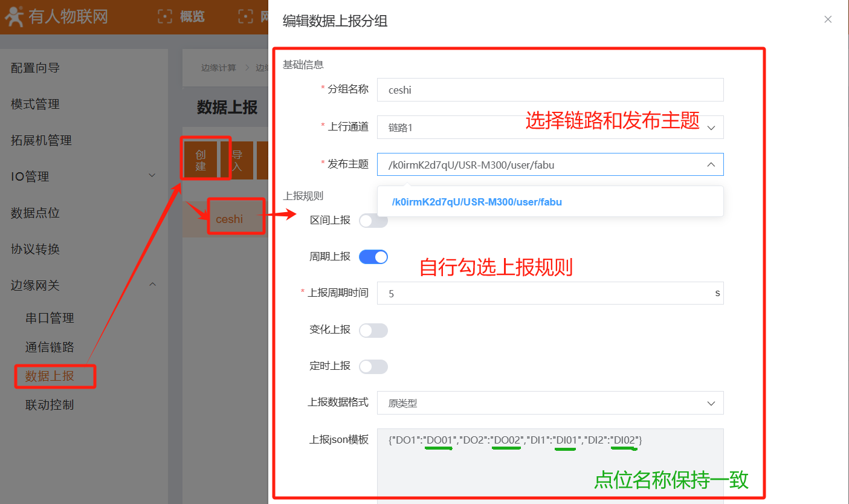Collapse the 发布主题 dropdown arrow
The width and height of the screenshot is (849, 504).
[x=711, y=164]
